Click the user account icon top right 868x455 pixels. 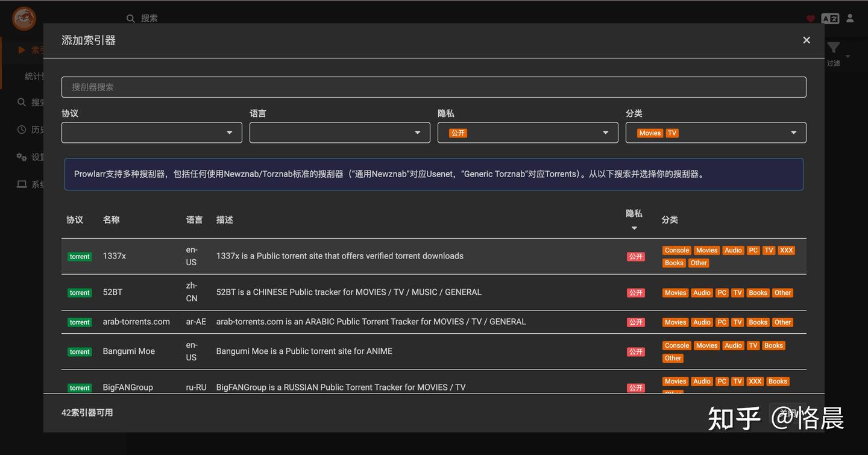850,18
